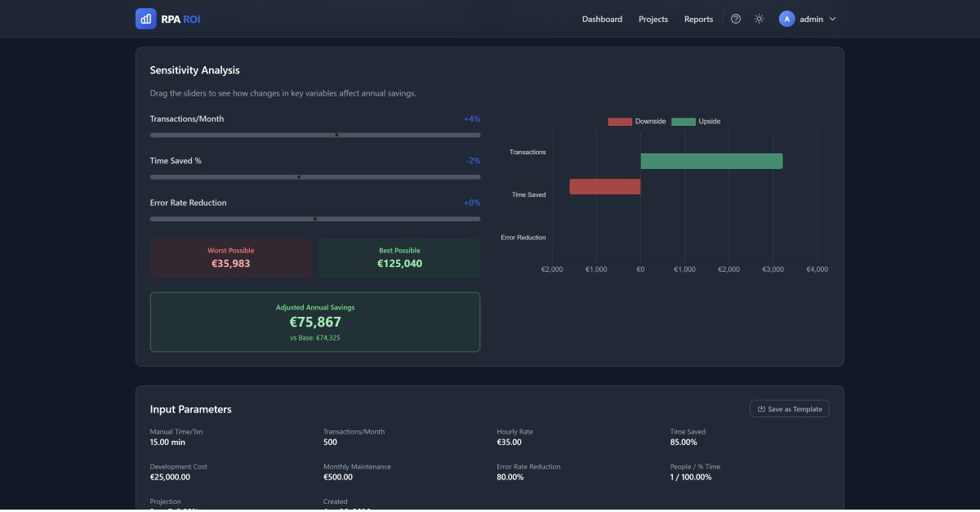The image size is (980, 512).
Task: Click the Adjusted Annual Savings panel
Action: coord(315,322)
